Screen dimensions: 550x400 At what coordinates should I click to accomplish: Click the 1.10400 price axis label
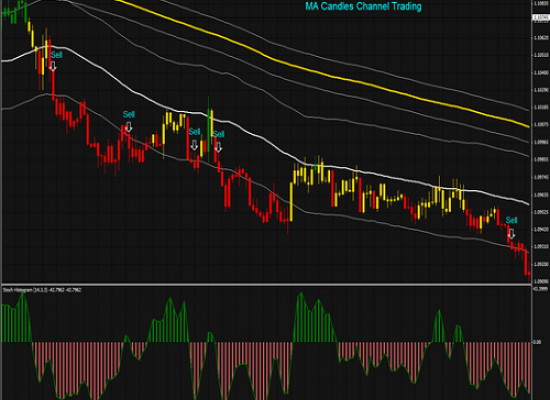[541, 72]
